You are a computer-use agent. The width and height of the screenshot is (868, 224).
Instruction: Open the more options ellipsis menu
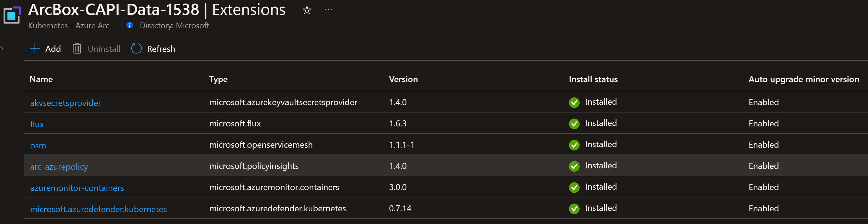[x=328, y=10]
